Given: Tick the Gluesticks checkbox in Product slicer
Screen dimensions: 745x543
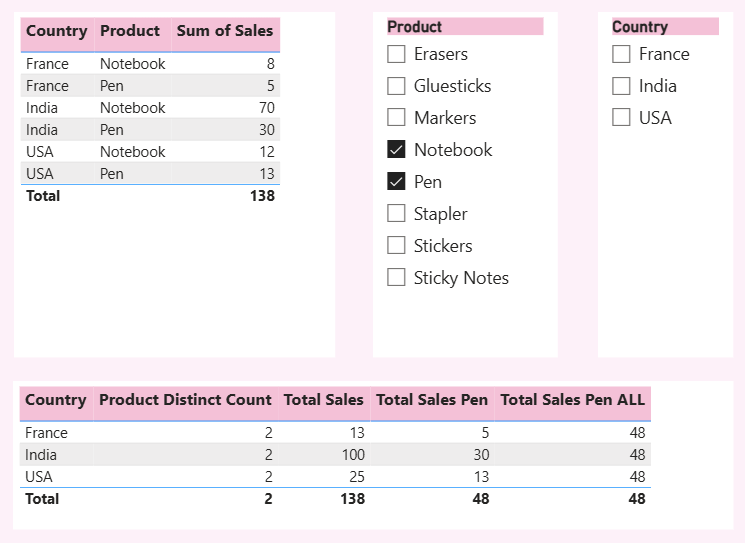Looking at the screenshot, I should tap(397, 86).
